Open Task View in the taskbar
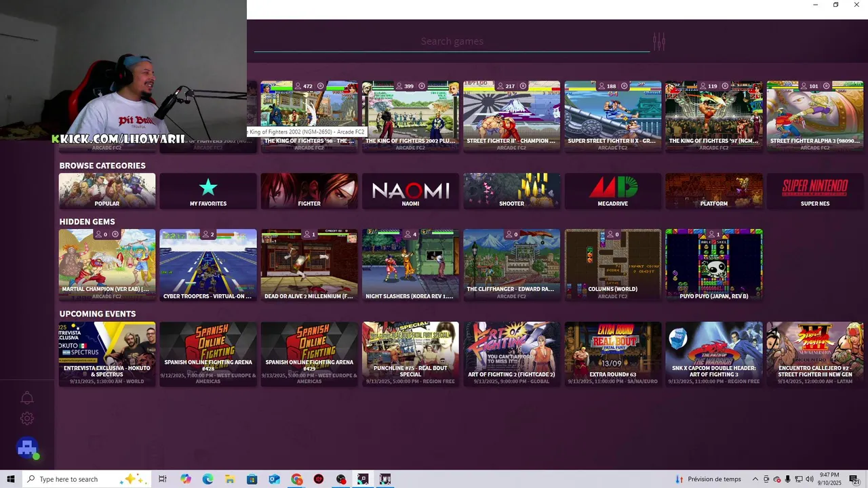This screenshot has width=868, height=488. coord(163,479)
